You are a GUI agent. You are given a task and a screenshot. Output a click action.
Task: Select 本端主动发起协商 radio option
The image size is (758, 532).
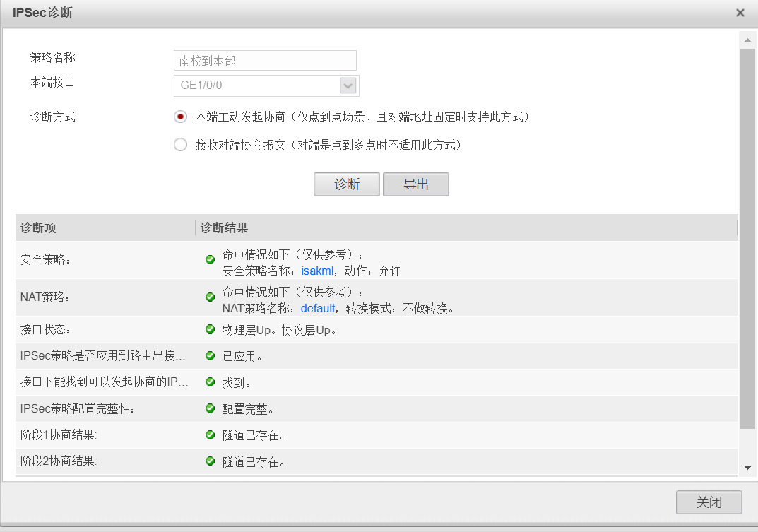pyautogui.click(x=180, y=117)
